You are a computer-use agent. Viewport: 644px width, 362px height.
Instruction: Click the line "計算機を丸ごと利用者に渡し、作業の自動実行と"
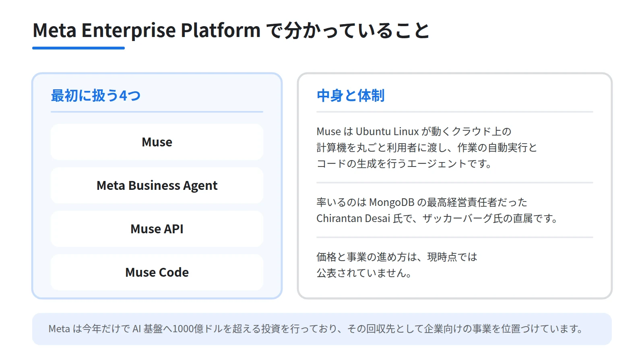[427, 148]
